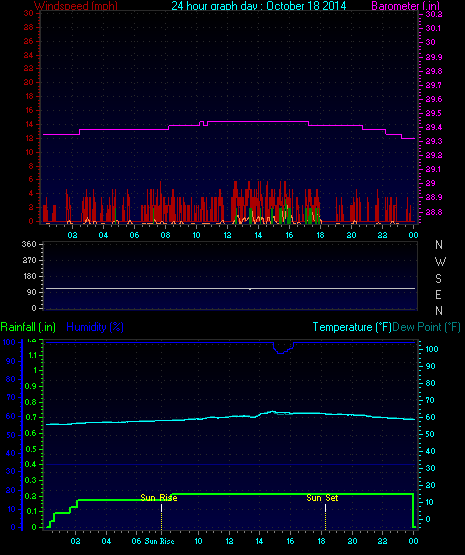The image size is (465, 555).
Task: Click the '180' value on the wind direction axis
Action: click(x=29, y=276)
